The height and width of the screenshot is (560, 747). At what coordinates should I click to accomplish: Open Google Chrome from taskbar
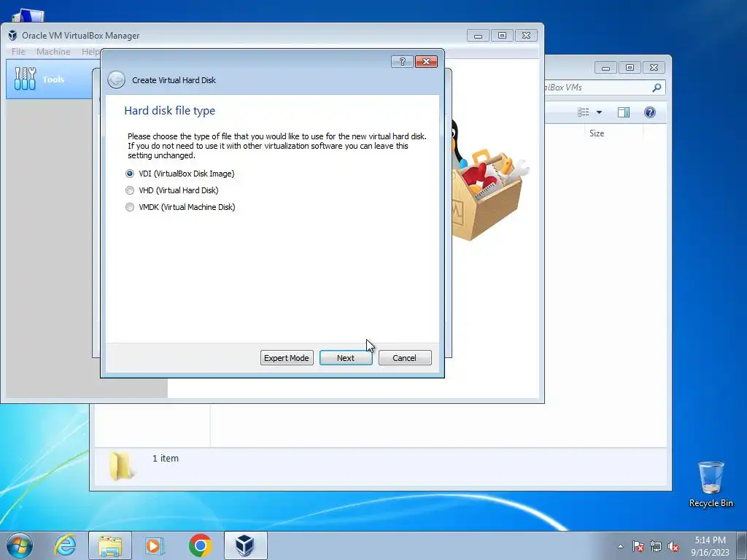tap(200, 545)
